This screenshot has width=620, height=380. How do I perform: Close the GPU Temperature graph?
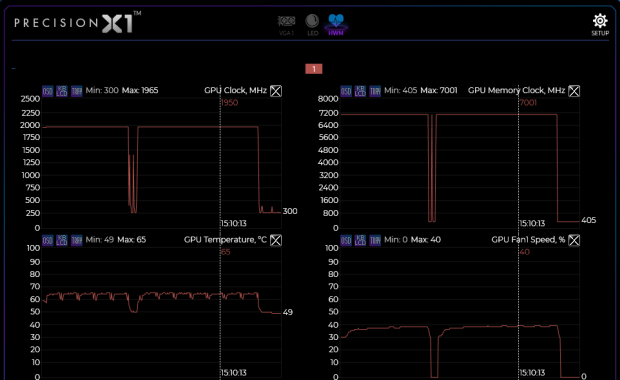point(276,240)
